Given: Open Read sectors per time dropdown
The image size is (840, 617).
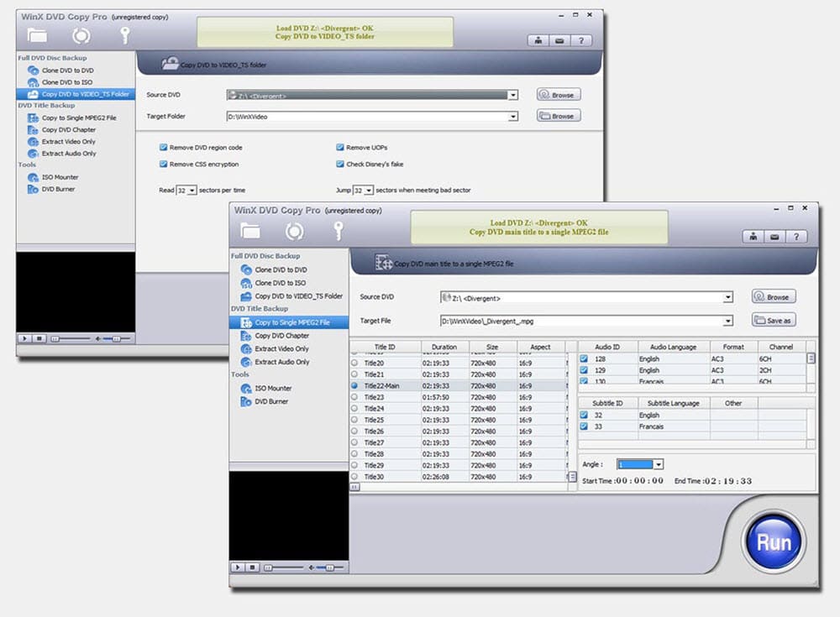Looking at the screenshot, I should [192, 190].
